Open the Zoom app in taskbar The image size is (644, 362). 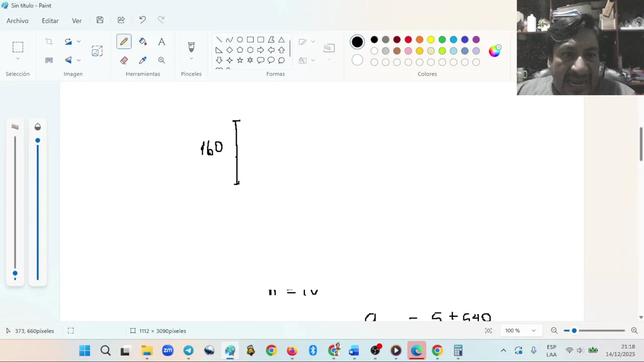tap(168, 350)
